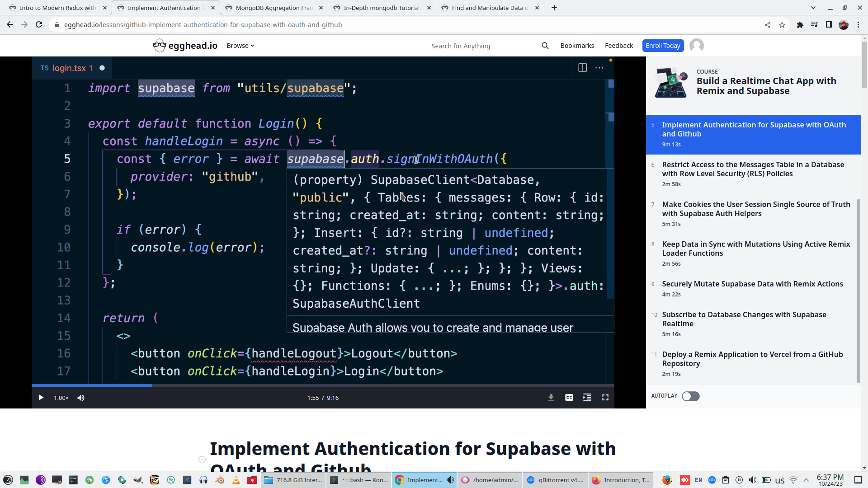Image resolution: width=868 pixels, height=488 pixels.
Task: Download the video file
Action: [x=551, y=398]
